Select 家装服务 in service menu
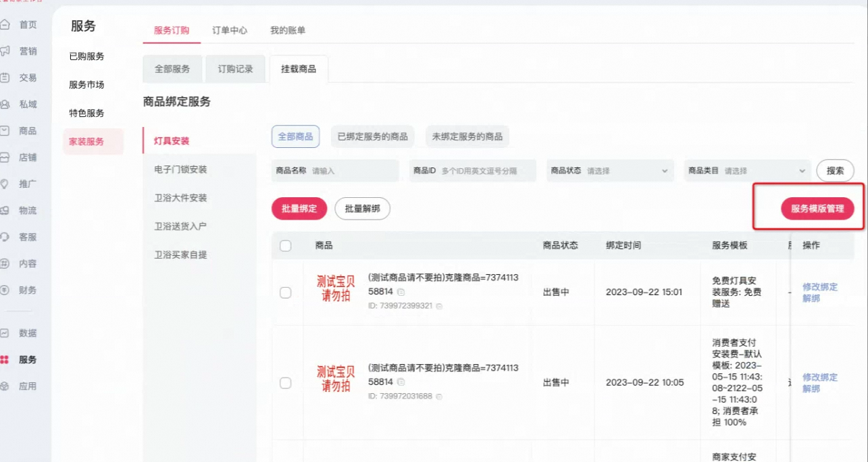Image resolution: width=868 pixels, height=462 pixels. 93,142
